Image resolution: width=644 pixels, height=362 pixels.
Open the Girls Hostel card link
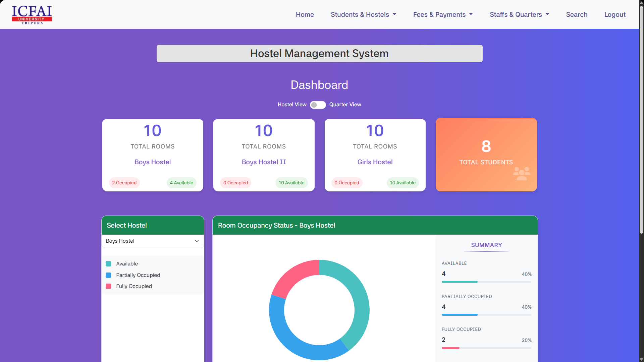pos(375,162)
